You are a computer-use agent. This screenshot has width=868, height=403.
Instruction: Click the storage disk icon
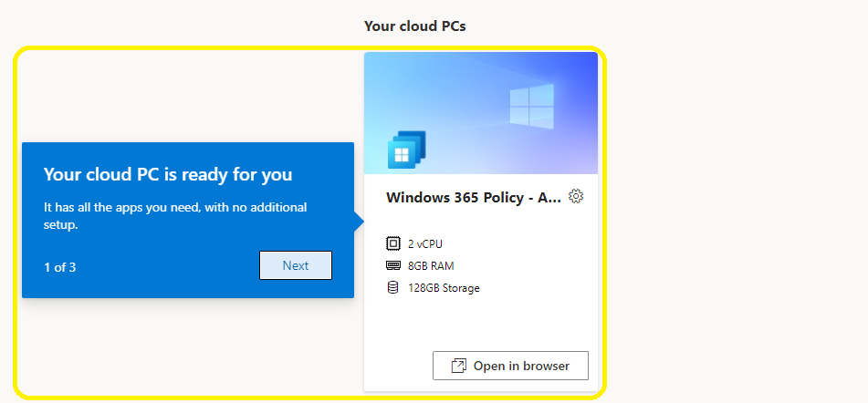(x=392, y=287)
